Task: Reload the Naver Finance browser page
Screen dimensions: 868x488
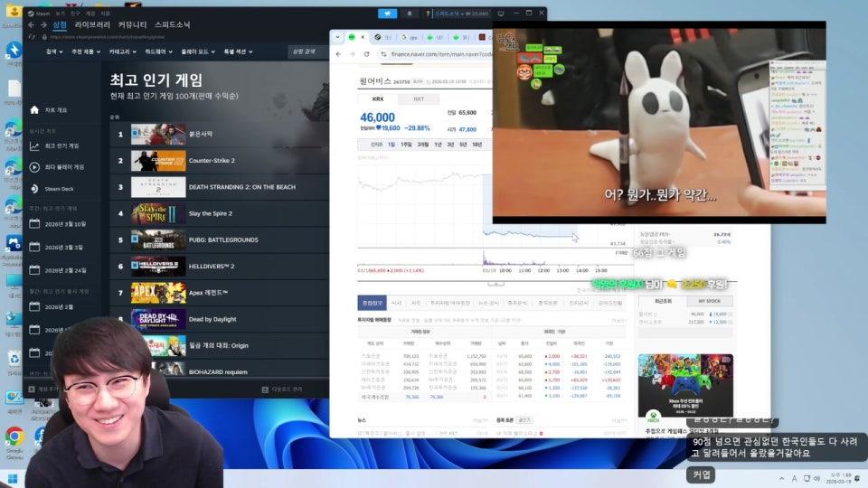Action: click(x=367, y=54)
